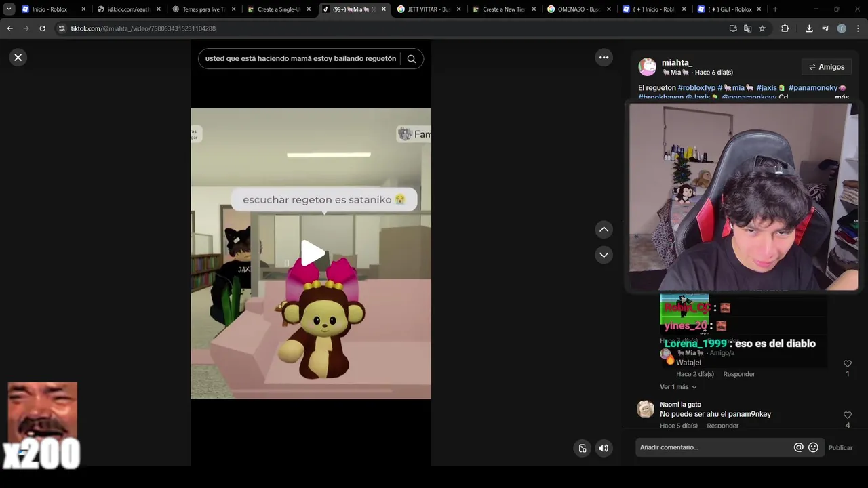Go to previous video with up arrow
The width and height of the screenshot is (868, 488).
pos(604,230)
